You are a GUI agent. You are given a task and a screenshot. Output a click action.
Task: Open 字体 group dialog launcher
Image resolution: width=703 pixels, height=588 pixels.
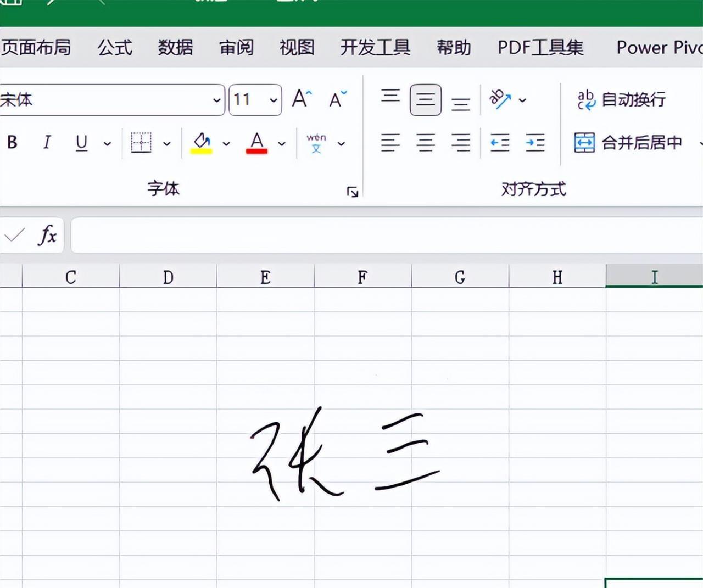point(353,192)
